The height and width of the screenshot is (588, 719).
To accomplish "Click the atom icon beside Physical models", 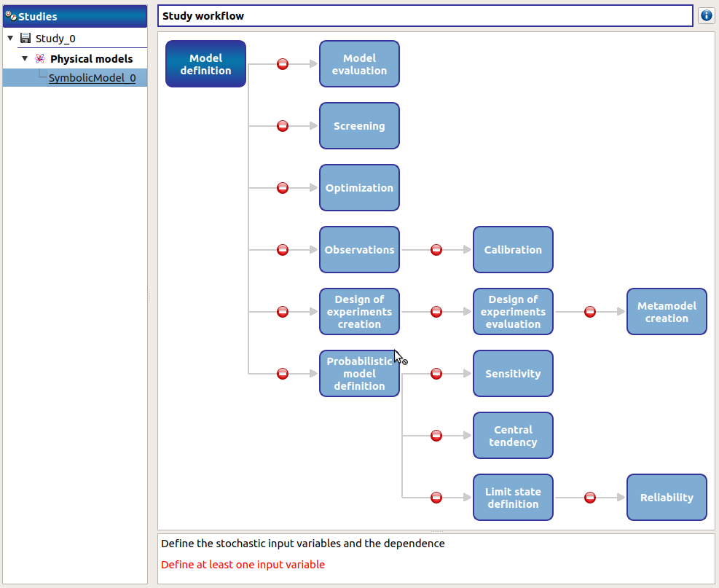I will pyautogui.click(x=41, y=58).
